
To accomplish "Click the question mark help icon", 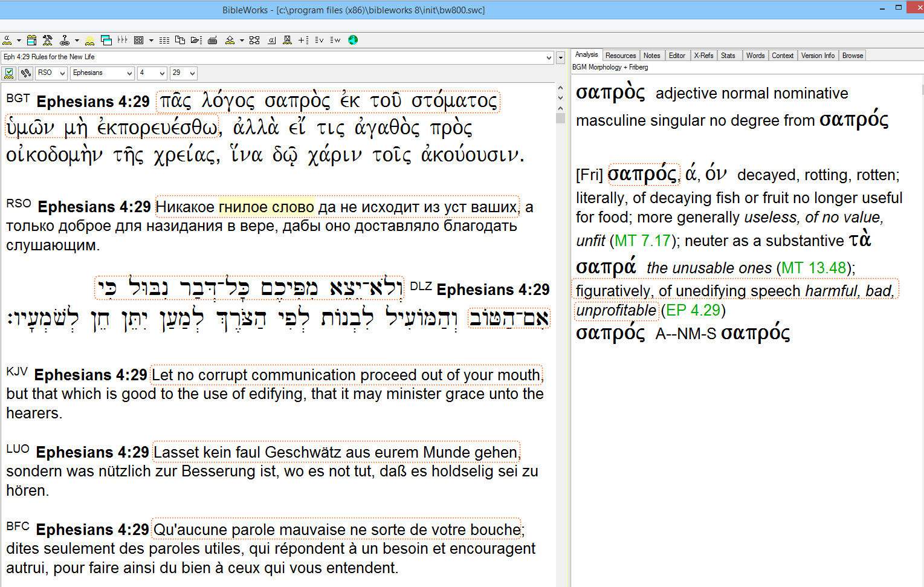I will tap(64, 40).
